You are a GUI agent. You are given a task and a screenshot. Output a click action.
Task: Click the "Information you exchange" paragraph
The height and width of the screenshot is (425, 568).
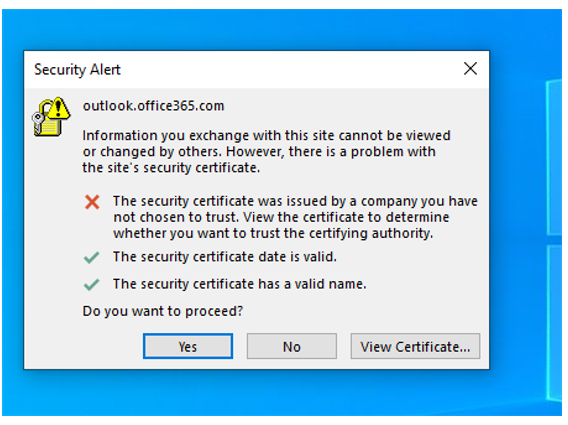coord(266,151)
